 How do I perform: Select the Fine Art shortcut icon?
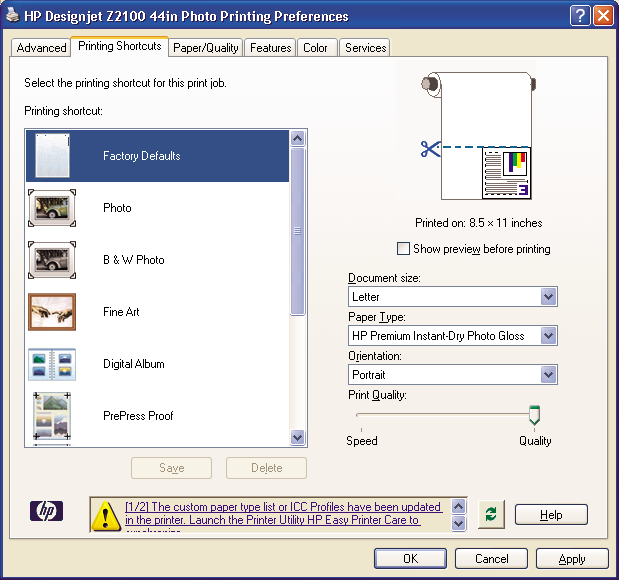[x=52, y=312]
